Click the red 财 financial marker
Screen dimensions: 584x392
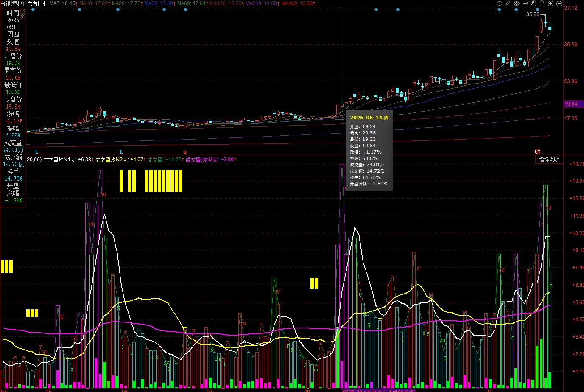click(537, 152)
